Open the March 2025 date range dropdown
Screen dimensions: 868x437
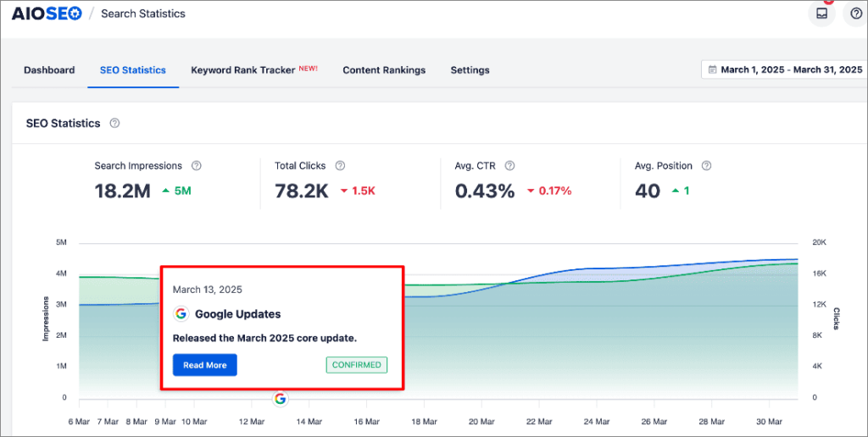785,69
